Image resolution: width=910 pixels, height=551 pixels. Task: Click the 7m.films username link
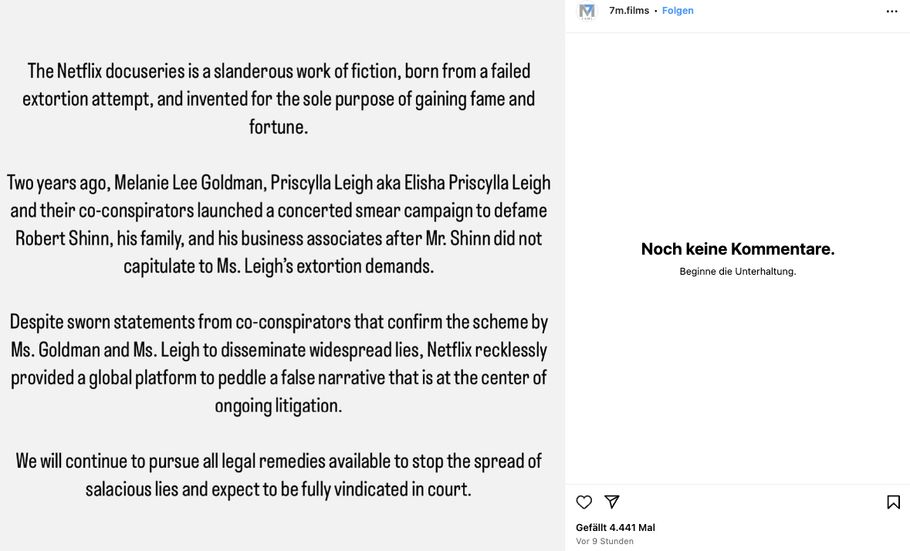629,11
